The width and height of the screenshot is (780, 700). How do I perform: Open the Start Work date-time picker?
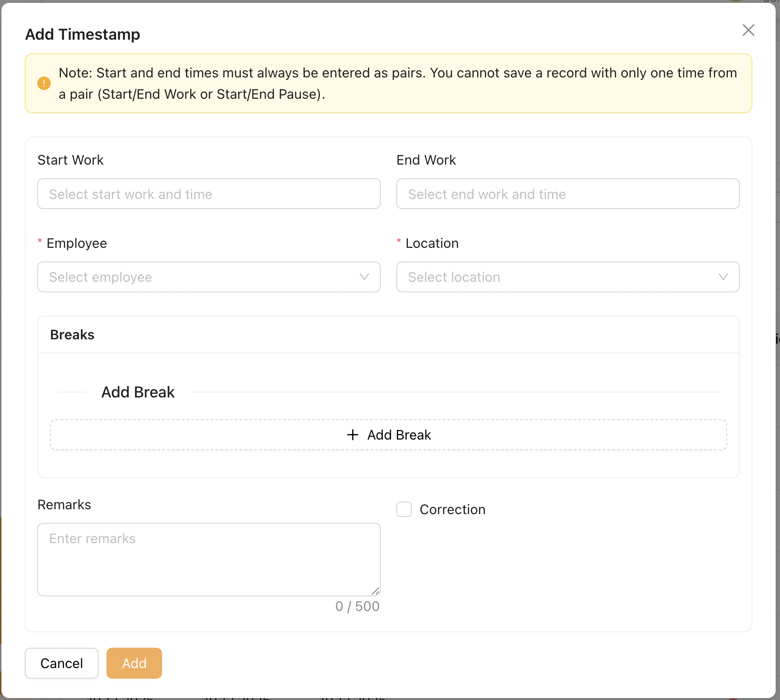click(209, 194)
